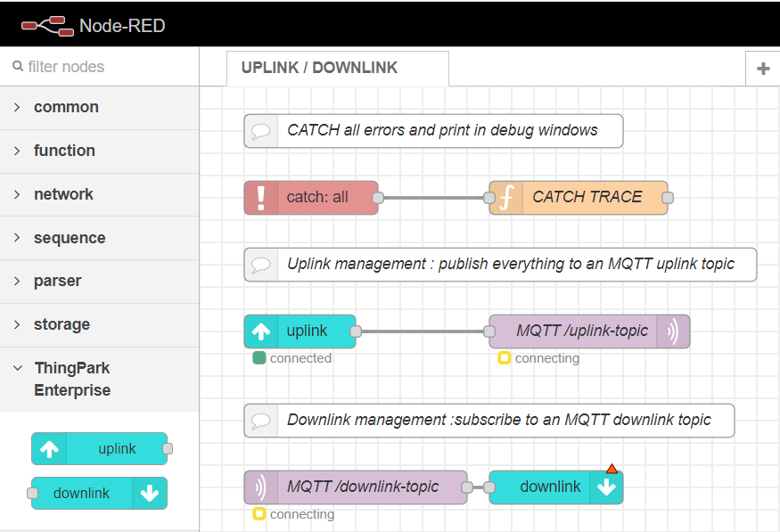Click the uplink arrow icon on canvas node

point(260,331)
